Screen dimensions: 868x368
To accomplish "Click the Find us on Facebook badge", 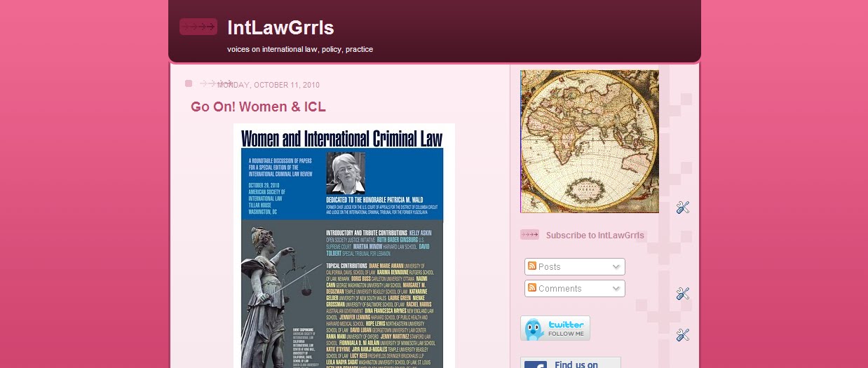I will 571,363.
